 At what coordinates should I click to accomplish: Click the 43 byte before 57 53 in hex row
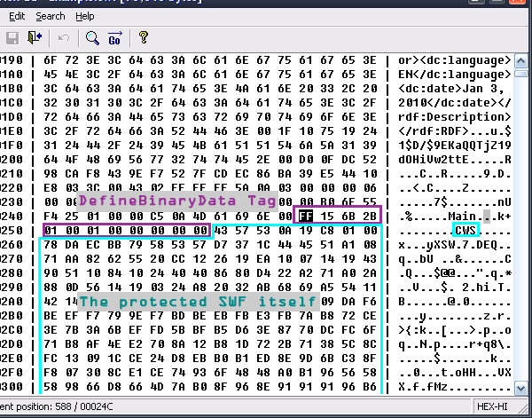click(x=221, y=230)
